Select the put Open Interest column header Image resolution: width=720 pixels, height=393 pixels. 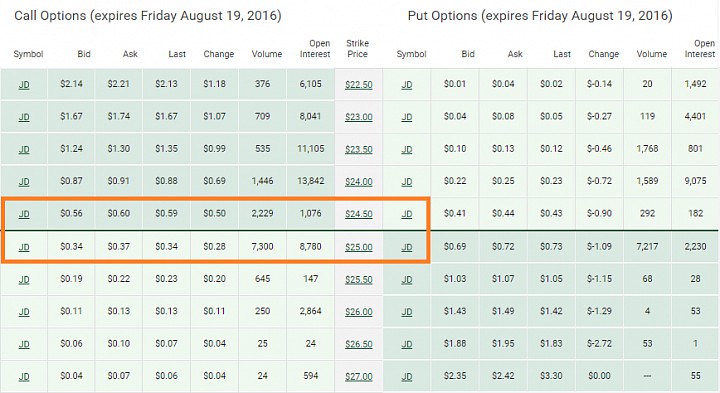point(700,49)
